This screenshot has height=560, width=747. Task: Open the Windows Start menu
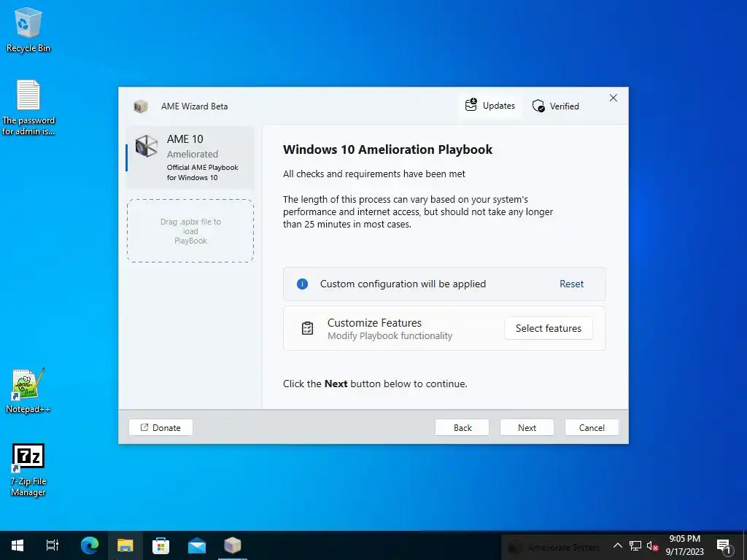pyautogui.click(x=18, y=545)
